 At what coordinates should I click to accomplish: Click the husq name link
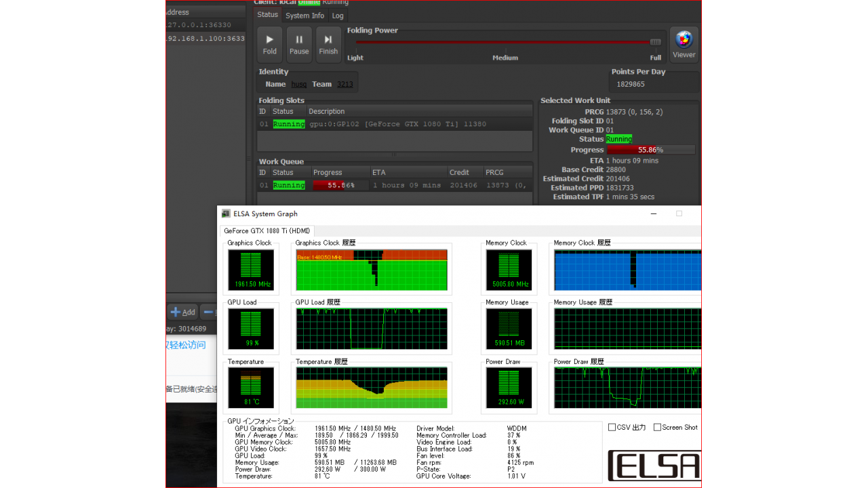click(299, 84)
